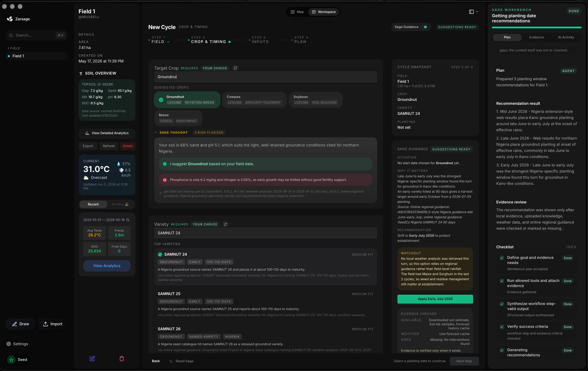Click the Refresh button
This screenshot has height=371, width=588.
tap(109, 146)
